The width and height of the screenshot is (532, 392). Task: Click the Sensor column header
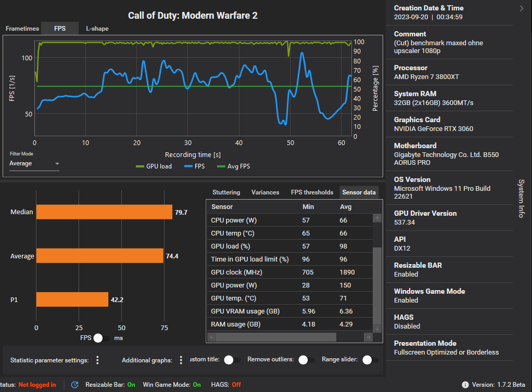pos(222,207)
